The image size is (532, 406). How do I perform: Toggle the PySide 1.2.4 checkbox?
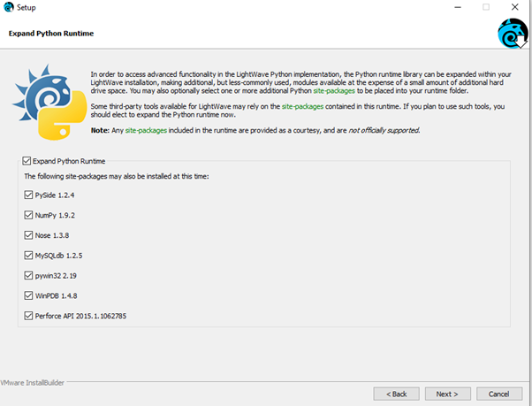[28, 195]
